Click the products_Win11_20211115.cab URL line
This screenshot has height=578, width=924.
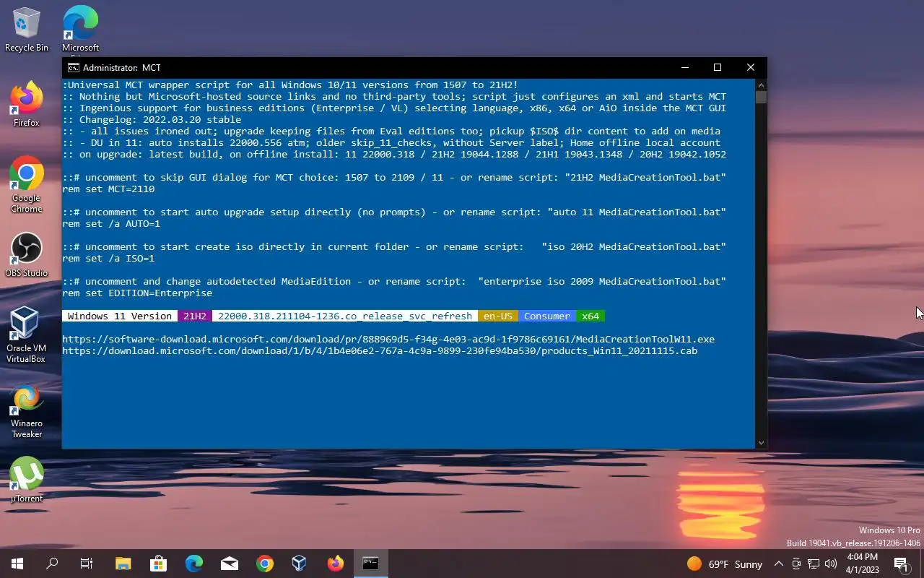(380, 350)
